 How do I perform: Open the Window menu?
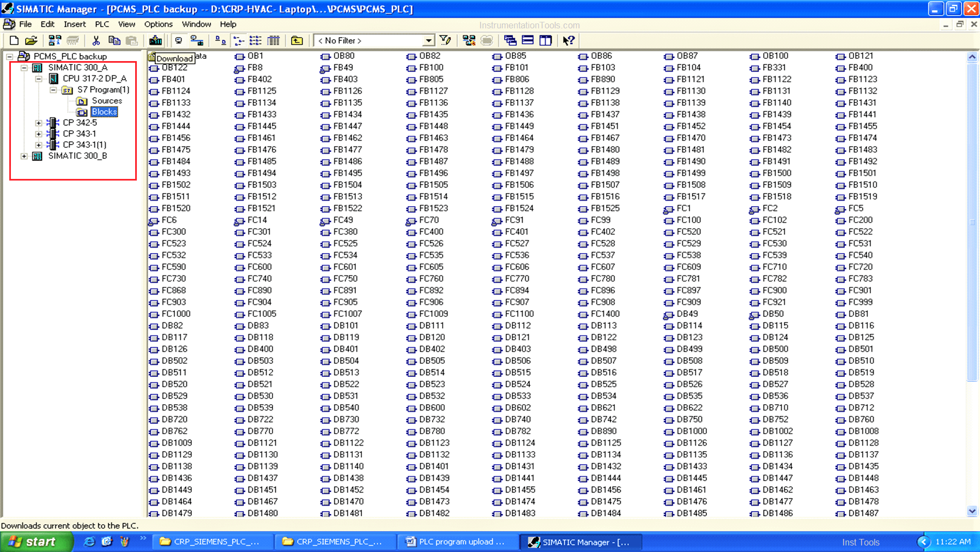tap(196, 24)
